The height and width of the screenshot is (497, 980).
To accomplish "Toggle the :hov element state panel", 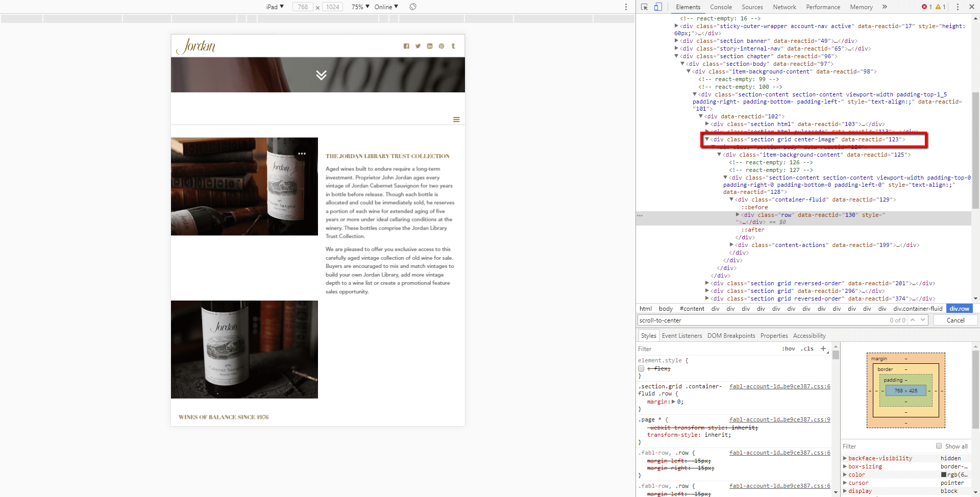I will coord(788,349).
